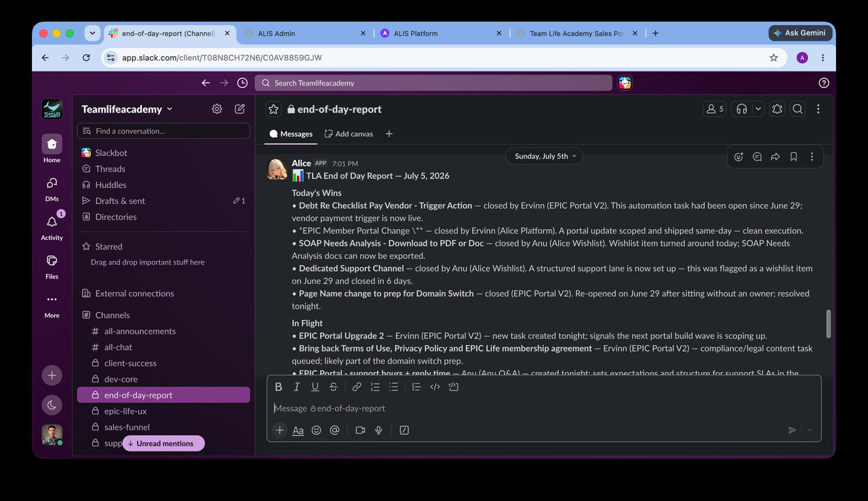This screenshot has height=501, width=868.
Task: Search in channel magnifier icon
Action: click(798, 109)
